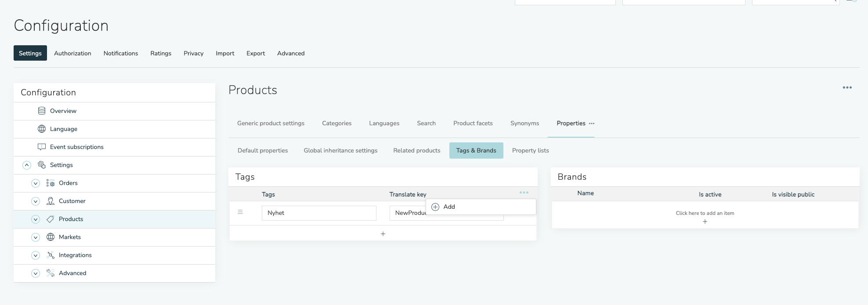This screenshot has width=868, height=305.
Task: Open the Languages product tab
Action: pyautogui.click(x=384, y=123)
